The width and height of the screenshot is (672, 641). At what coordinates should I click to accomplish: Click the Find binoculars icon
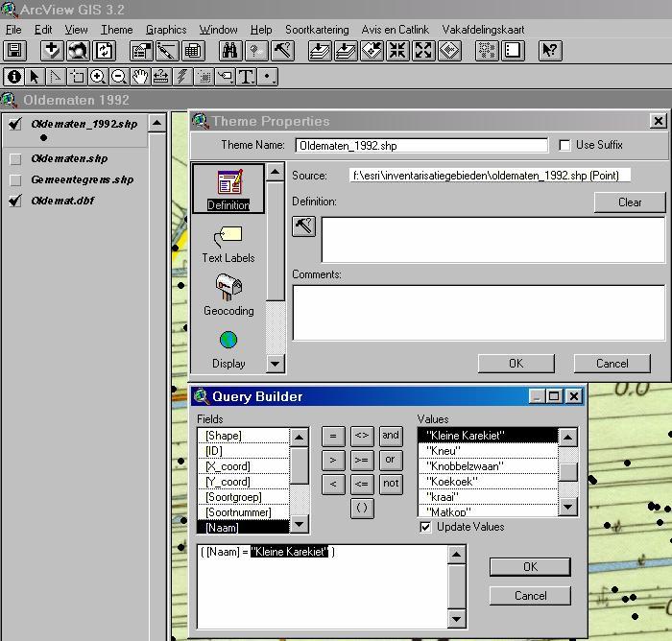pos(229,51)
